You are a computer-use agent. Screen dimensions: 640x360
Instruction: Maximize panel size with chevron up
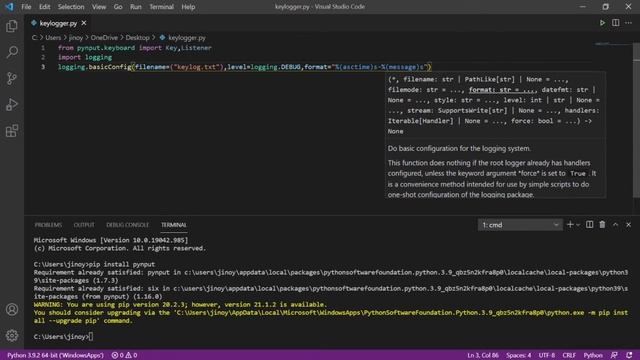click(x=615, y=224)
